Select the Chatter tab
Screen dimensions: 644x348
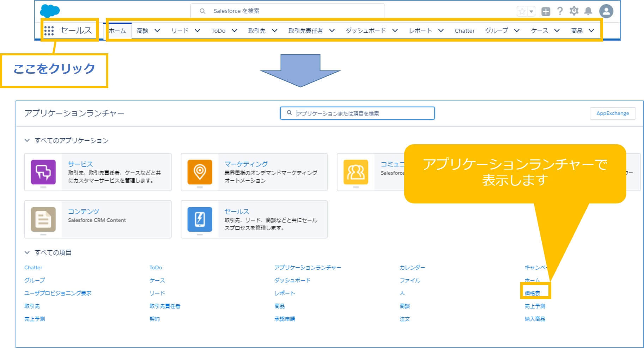tap(464, 31)
